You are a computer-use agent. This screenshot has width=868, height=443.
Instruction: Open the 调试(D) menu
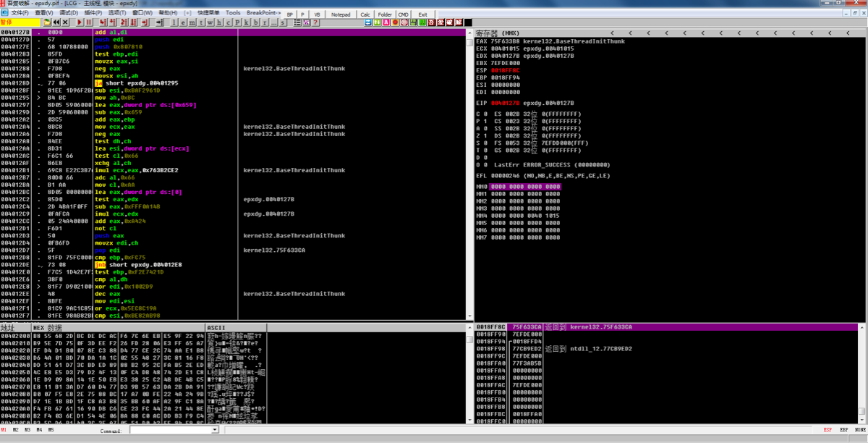(x=69, y=12)
